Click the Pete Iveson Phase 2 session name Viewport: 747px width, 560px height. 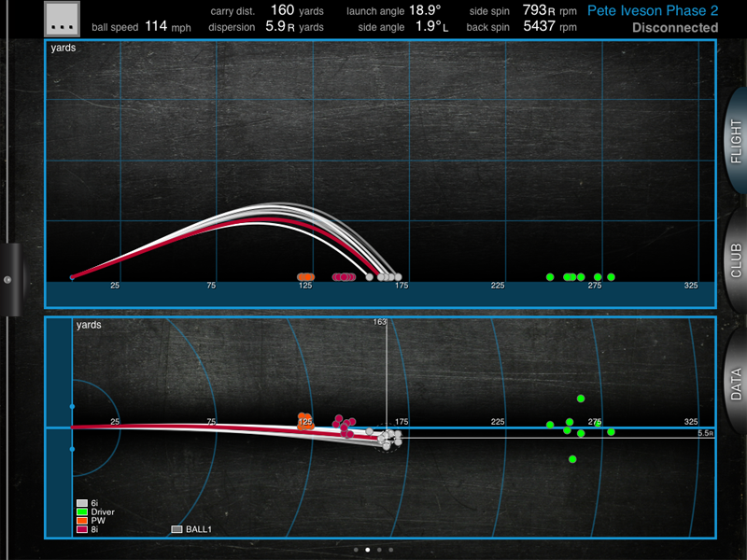pyautogui.click(x=652, y=11)
